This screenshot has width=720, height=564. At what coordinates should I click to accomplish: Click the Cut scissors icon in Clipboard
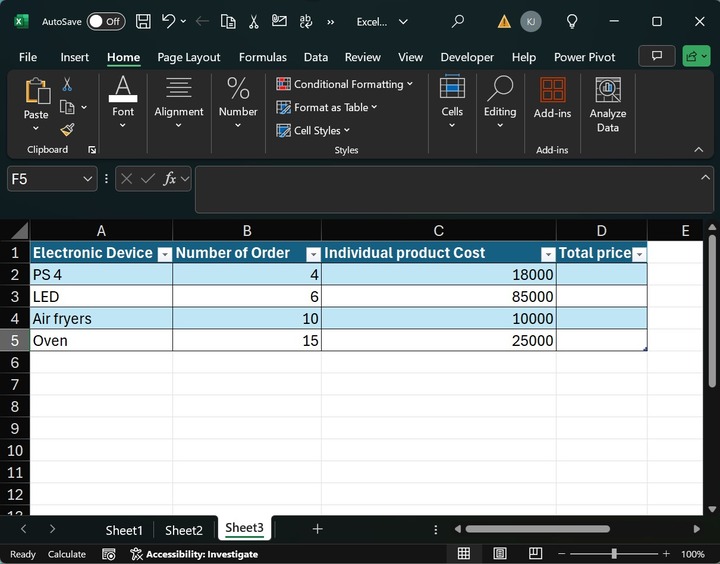click(x=67, y=85)
